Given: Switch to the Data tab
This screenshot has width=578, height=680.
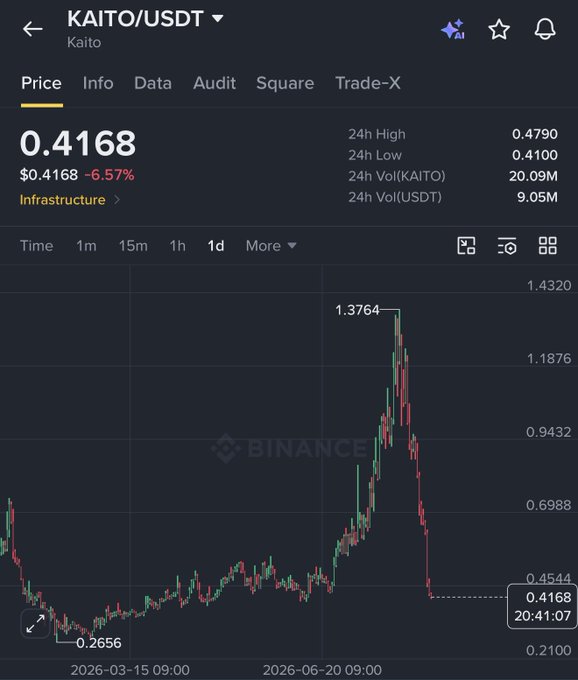Looking at the screenshot, I should (153, 83).
